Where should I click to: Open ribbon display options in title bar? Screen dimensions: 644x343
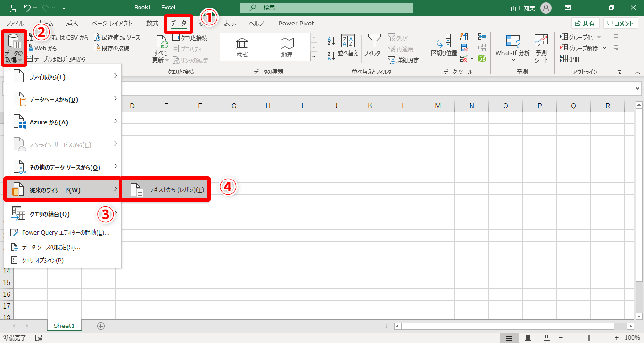[568, 8]
